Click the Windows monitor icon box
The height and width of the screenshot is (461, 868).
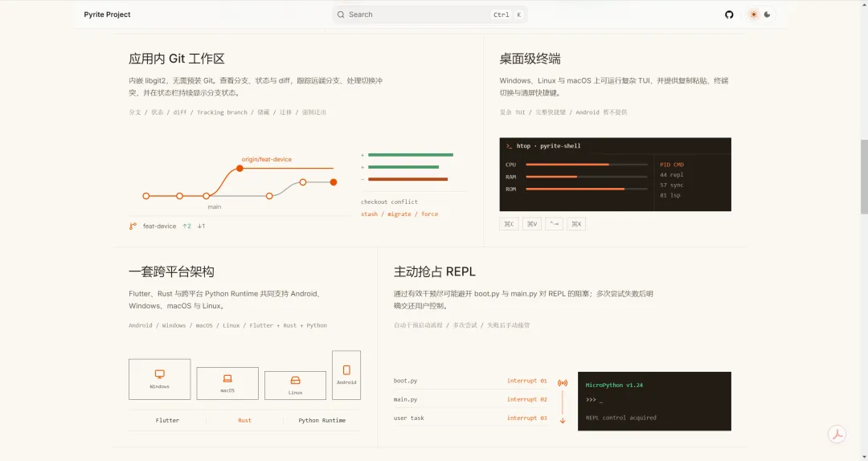click(x=159, y=379)
